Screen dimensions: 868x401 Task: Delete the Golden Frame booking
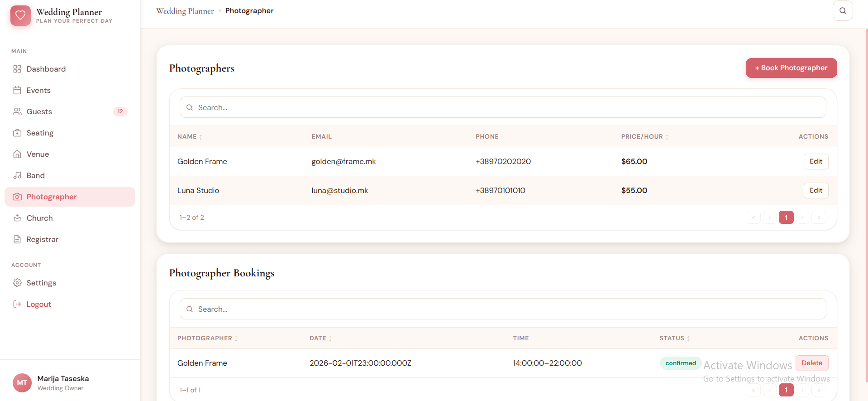[x=811, y=363]
